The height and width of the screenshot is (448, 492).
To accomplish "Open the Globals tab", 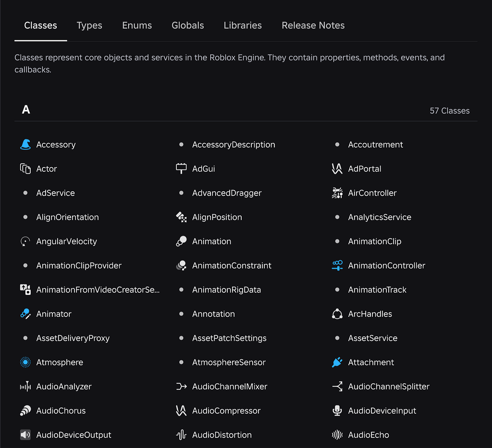I will [x=187, y=25].
